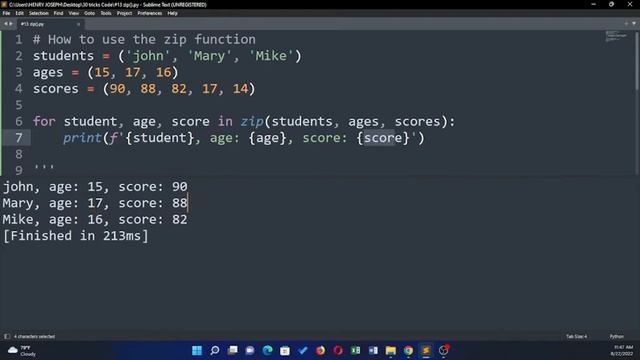
Task: Click the editor vertical scrollbar
Action: [637, 60]
